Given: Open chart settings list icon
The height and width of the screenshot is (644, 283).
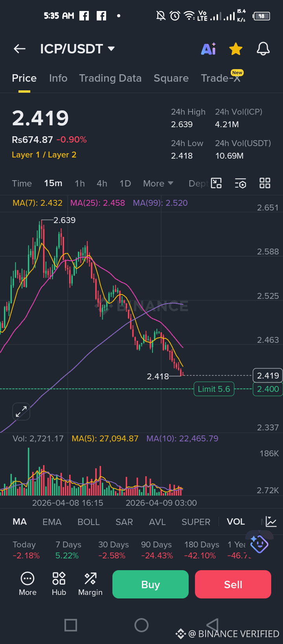Looking at the screenshot, I should pyautogui.click(x=241, y=183).
